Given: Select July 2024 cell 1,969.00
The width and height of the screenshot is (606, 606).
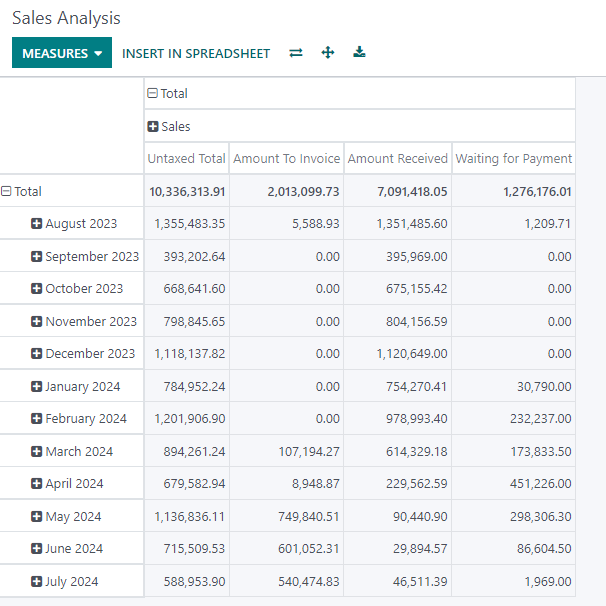Looking at the screenshot, I should 514,581.
